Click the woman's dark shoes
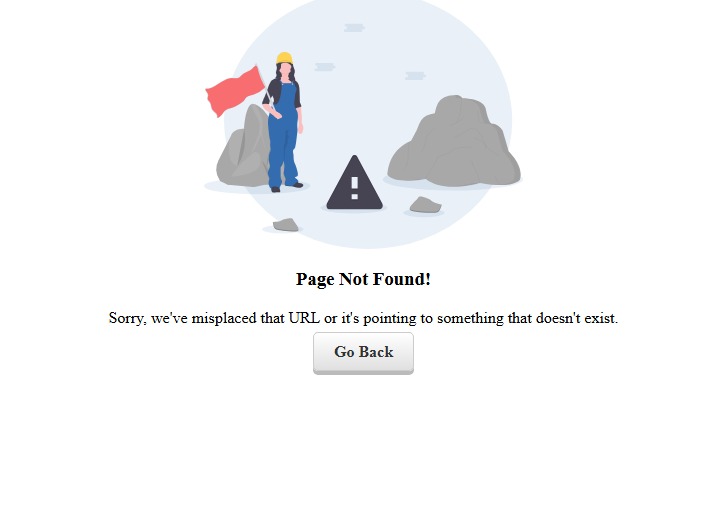Screen dimensions: 707x507 [x=286, y=187]
